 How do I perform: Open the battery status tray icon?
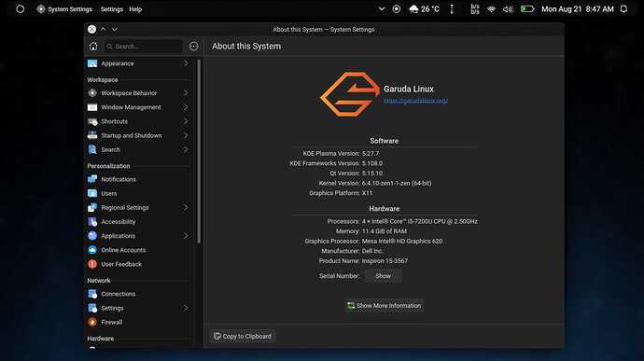(527, 9)
